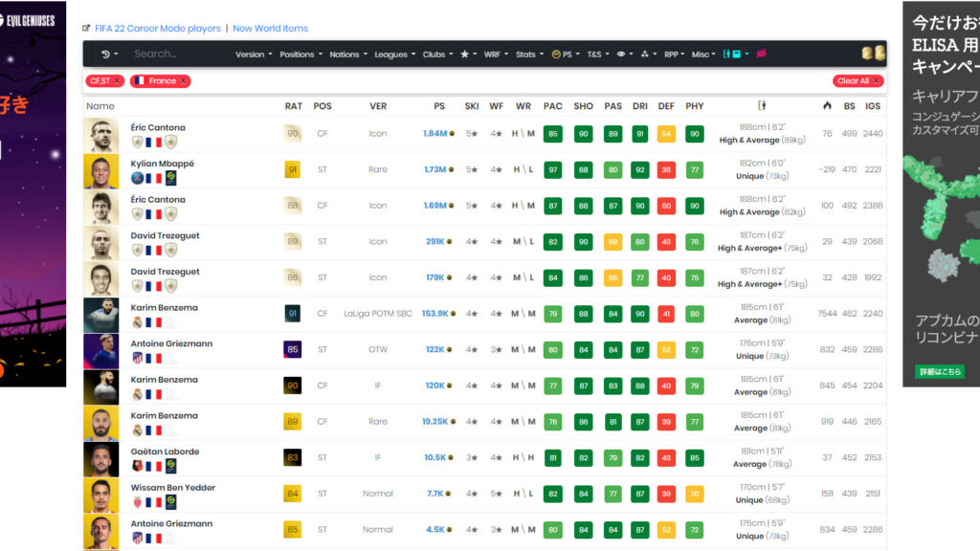This screenshot has width=980, height=551.
Task: Open the Clubs filter dropdown
Action: coord(437,55)
